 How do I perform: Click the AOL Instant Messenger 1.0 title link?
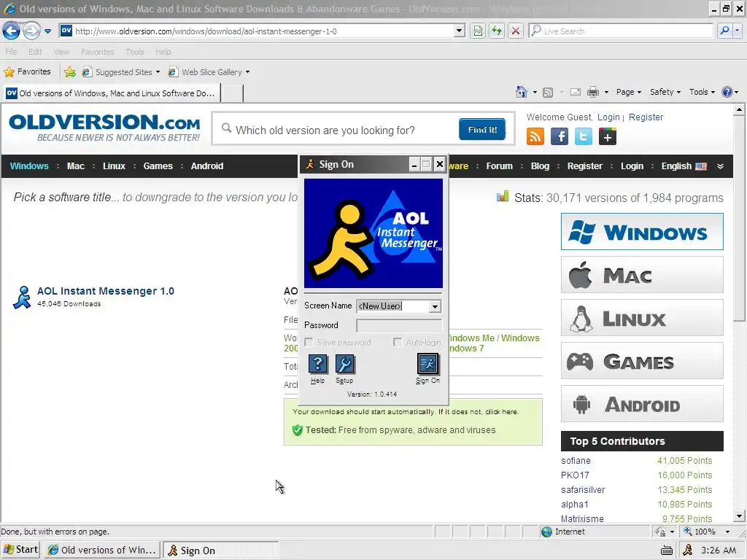pyautogui.click(x=106, y=291)
